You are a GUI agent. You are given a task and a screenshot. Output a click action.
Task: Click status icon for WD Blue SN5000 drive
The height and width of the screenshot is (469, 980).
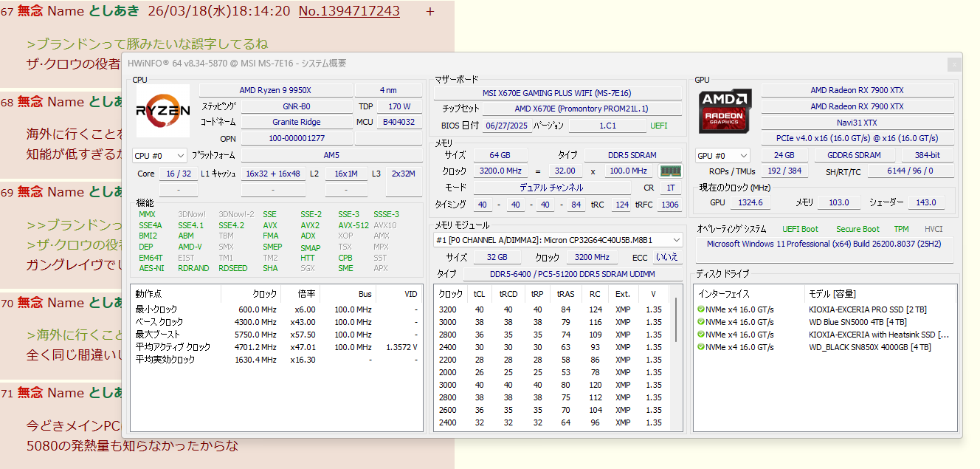click(700, 322)
